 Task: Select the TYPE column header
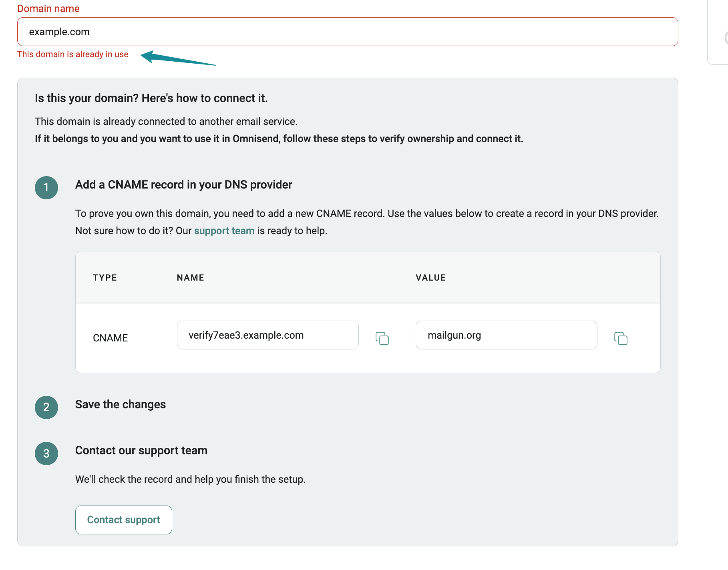105,278
